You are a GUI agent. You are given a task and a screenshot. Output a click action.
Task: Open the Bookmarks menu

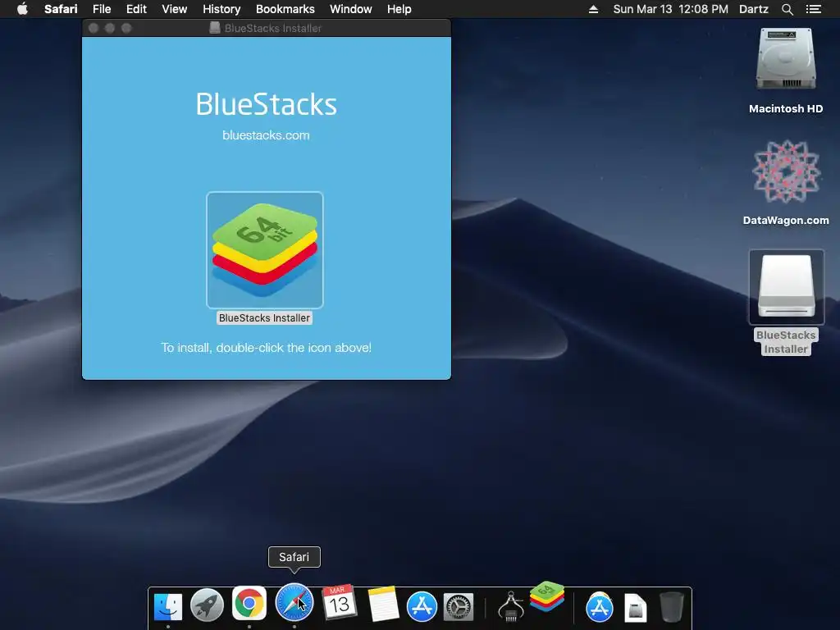[x=285, y=9]
